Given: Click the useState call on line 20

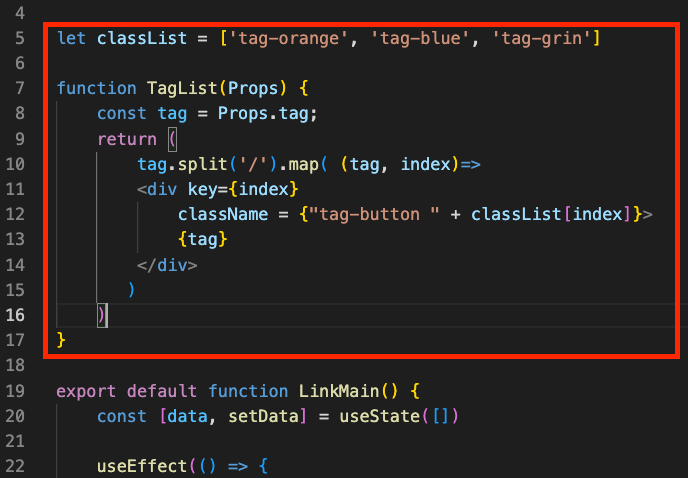Looking at the screenshot, I should (379, 416).
